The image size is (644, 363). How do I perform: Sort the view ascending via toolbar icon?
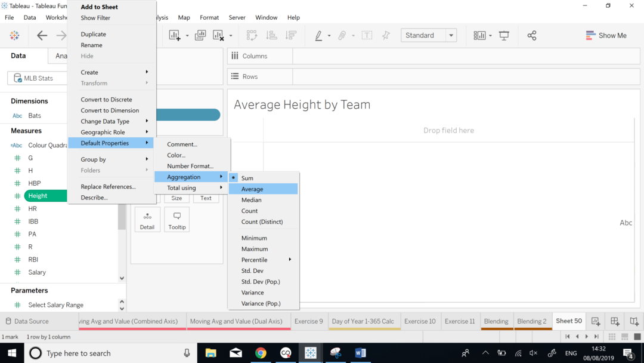point(271,35)
